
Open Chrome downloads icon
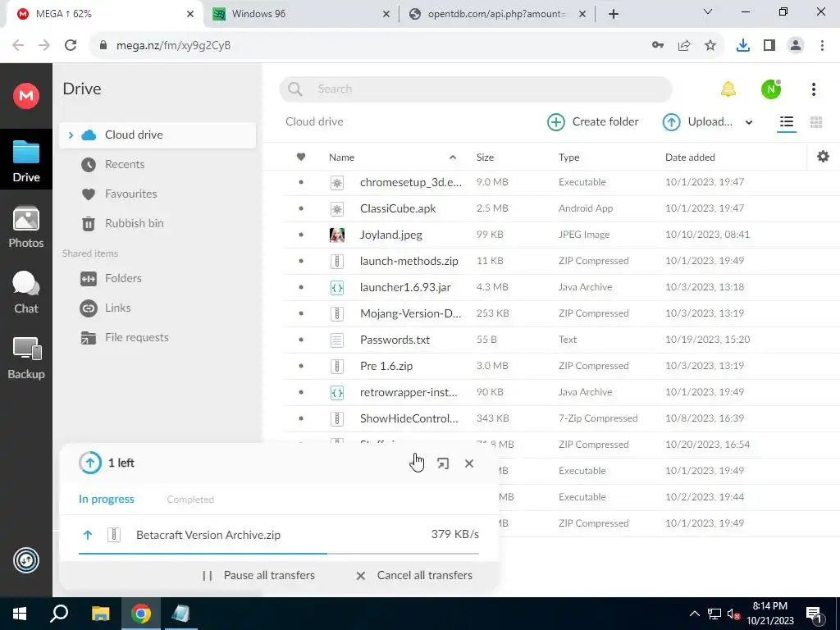coord(742,46)
